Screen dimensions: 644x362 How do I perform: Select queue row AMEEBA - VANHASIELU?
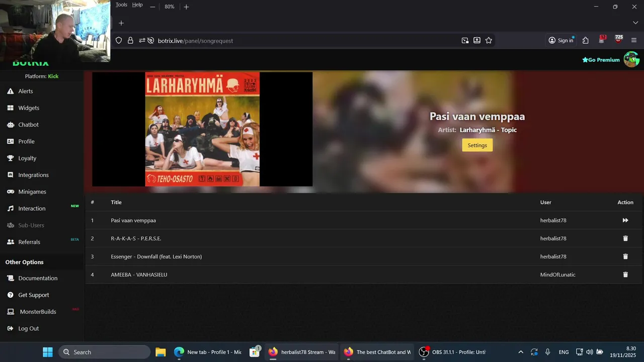364,275
